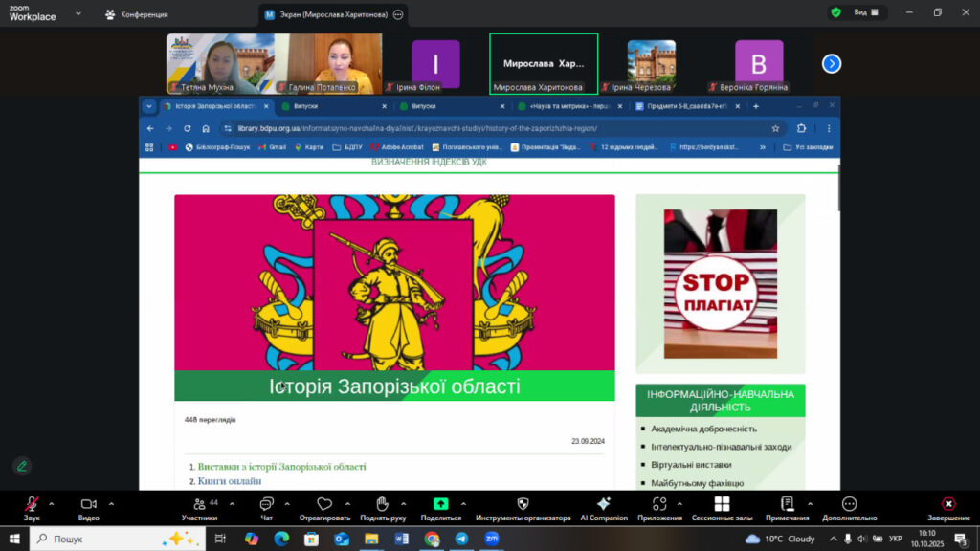Open link Виставки з історії Запорізької області
The image size is (980, 551).
click(281, 467)
